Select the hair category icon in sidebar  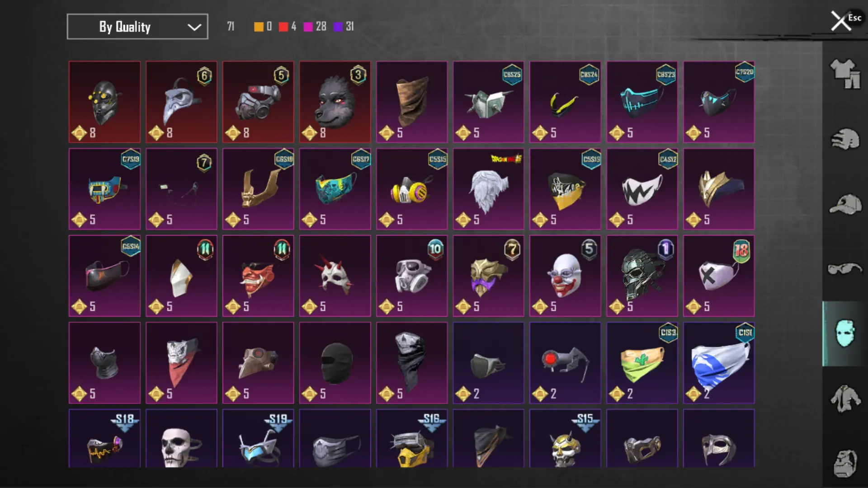(844, 139)
